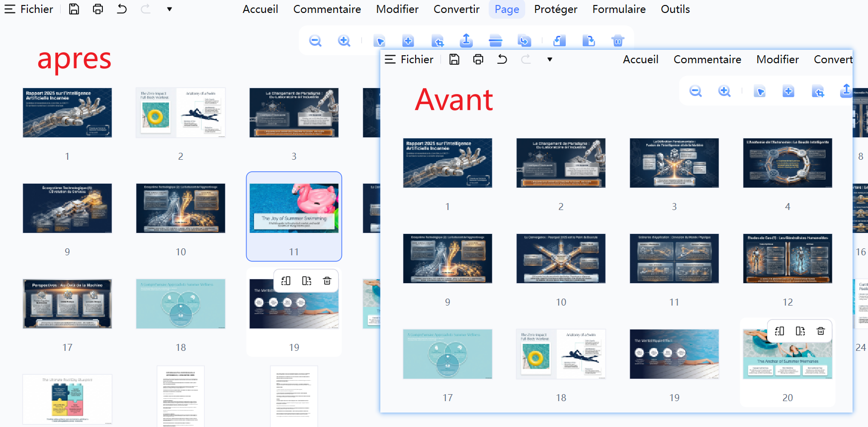Select page 1 thumbnail in apres window

pos(67,112)
